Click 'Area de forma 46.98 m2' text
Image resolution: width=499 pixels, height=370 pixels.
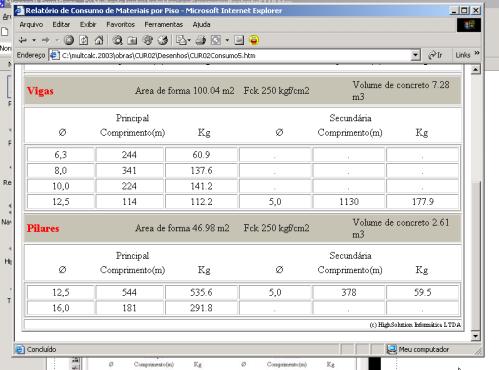click(182, 228)
